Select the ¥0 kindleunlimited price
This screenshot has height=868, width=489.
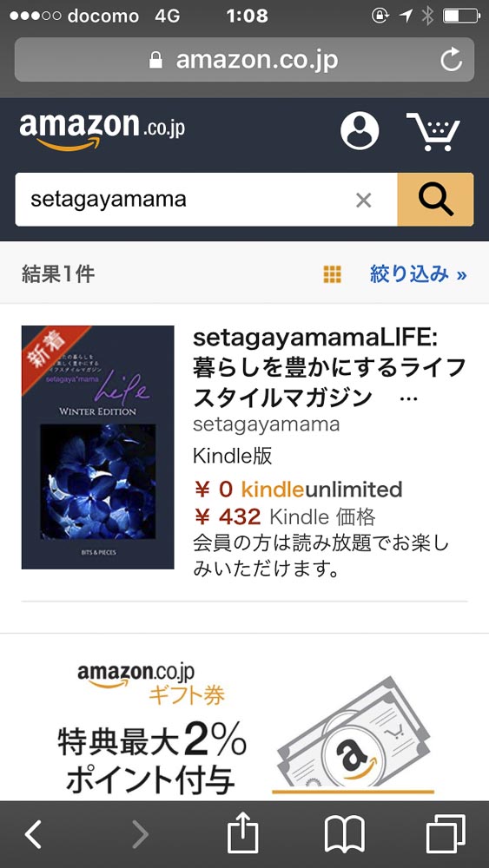pyautogui.click(x=298, y=490)
